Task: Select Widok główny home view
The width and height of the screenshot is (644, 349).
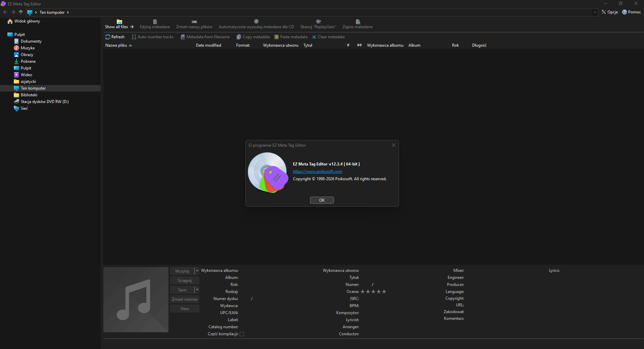Action: [24, 21]
